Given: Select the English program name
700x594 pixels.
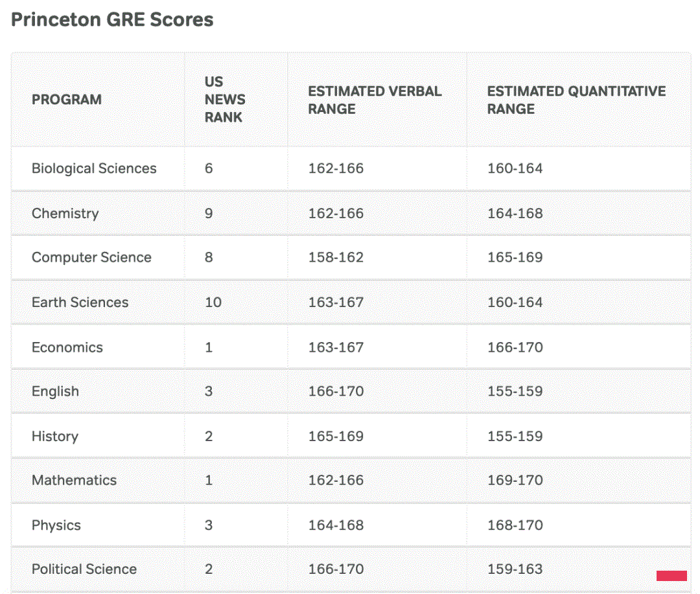Looking at the screenshot, I should tap(55, 391).
